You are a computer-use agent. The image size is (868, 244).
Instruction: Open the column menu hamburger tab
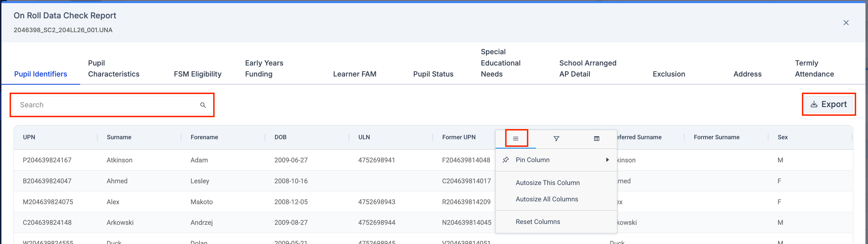point(516,138)
